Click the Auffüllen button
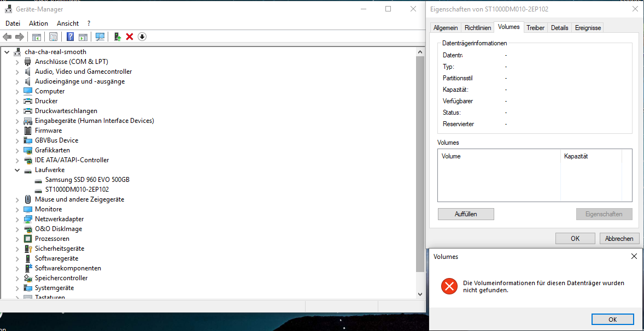This screenshot has width=644, height=331. [466, 214]
